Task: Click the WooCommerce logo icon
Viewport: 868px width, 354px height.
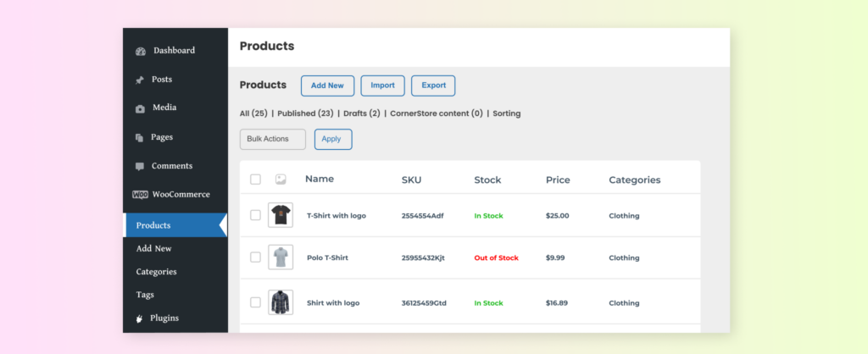Action: click(x=140, y=195)
